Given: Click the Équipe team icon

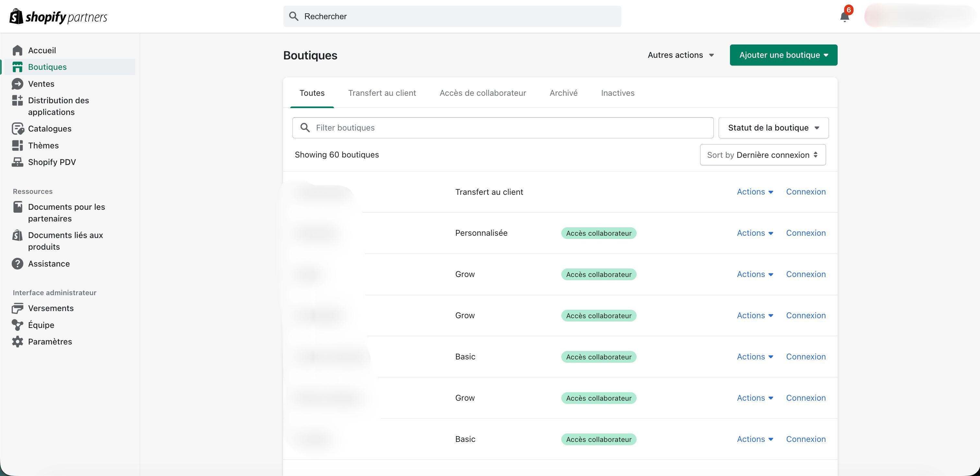Looking at the screenshot, I should [18, 325].
